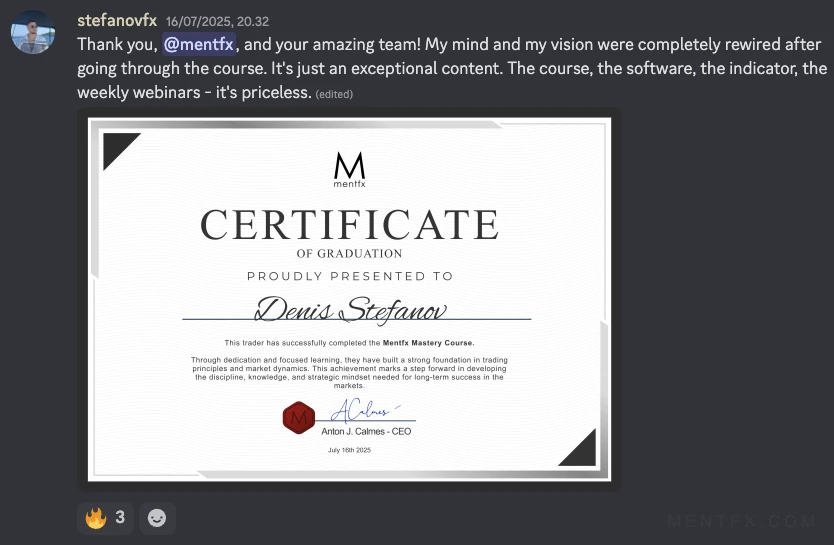834x545 pixels.
Task: Click the message timestamp 16/07/2025, 20.32
Action: coord(217,21)
